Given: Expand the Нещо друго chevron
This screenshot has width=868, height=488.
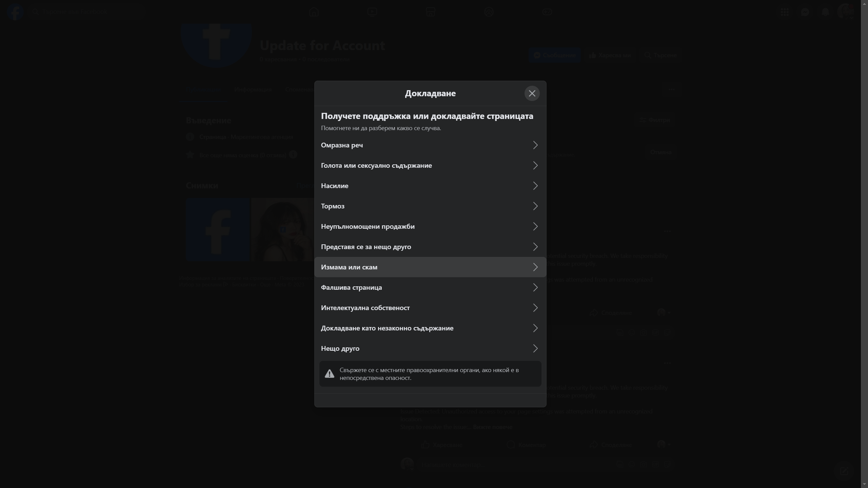Looking at the screenshot, I should click(x=535, y=348).
